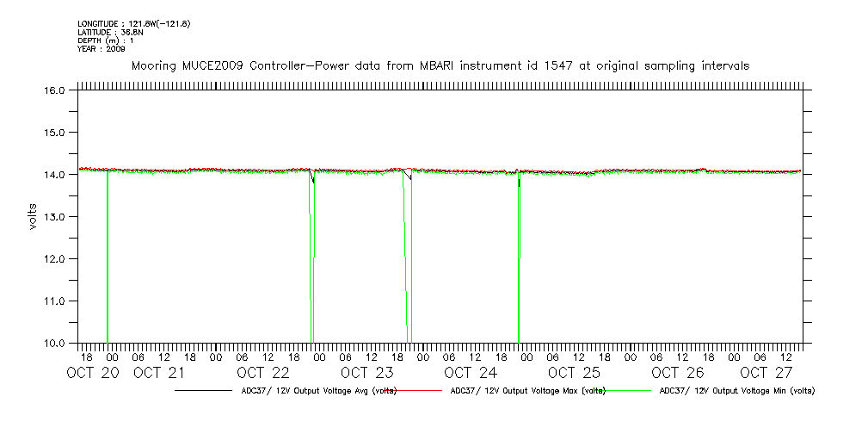Click the OCT 22 date label

(263, 373)
